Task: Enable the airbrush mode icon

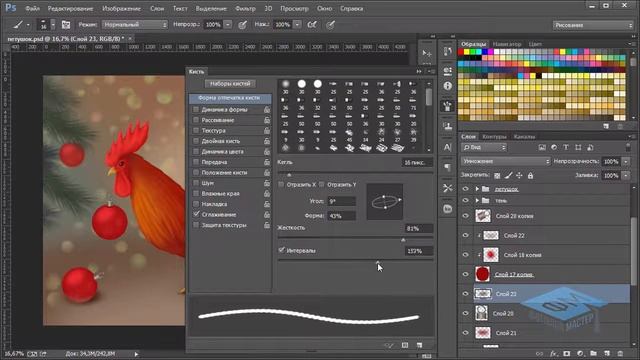Action: pyautogui.click(x=312, y=25)
